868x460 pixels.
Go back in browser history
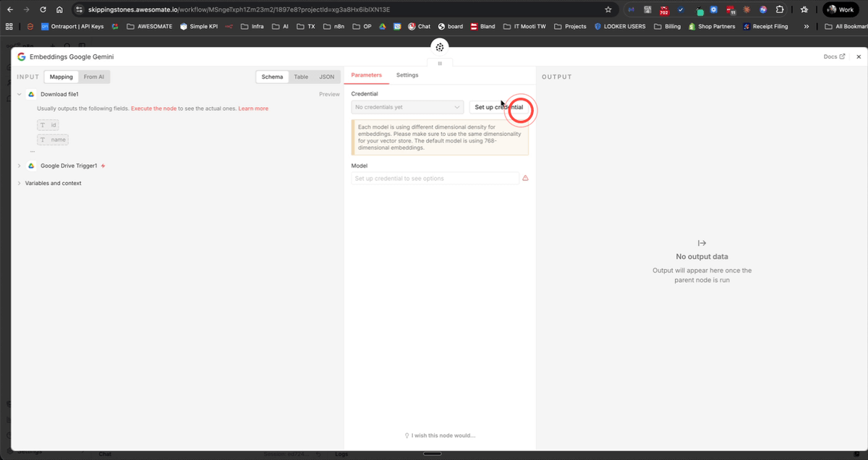pos(10,10)
